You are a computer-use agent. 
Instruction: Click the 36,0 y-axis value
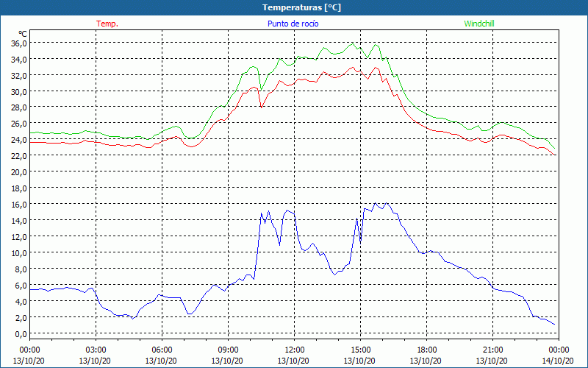[19, 43]
